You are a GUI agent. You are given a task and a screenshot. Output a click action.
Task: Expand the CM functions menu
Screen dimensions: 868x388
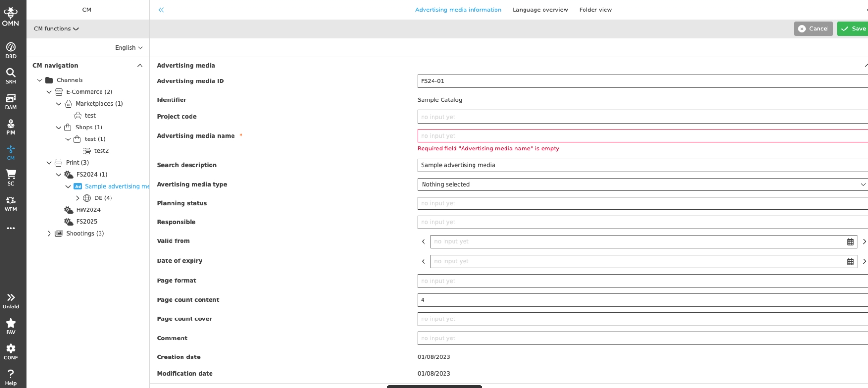(x=56, y=29)
